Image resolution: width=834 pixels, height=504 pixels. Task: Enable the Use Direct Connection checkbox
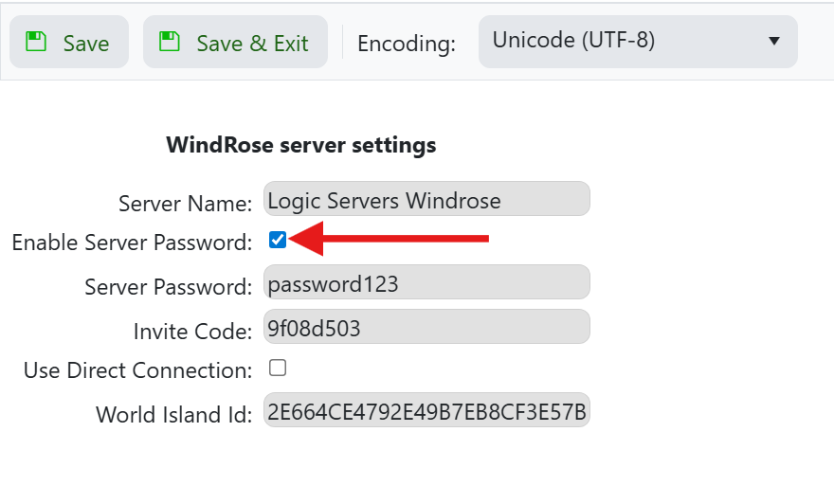tap(278, 368)
